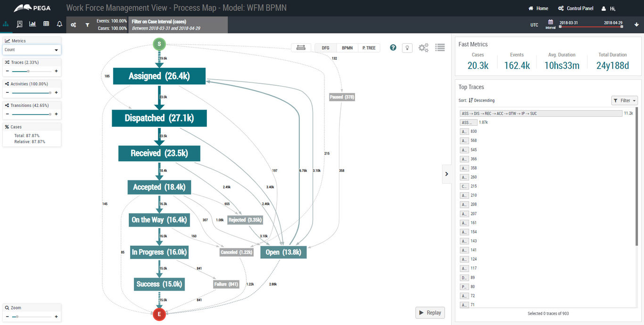Open the fit-to-width icon above the map
Viewport: 644px width, 325px height.
click(301, 48)
